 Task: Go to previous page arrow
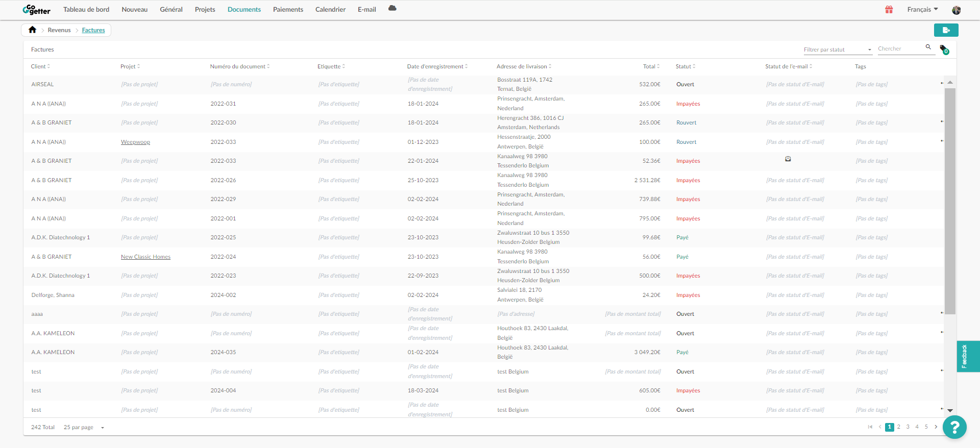tap(880, 427)
